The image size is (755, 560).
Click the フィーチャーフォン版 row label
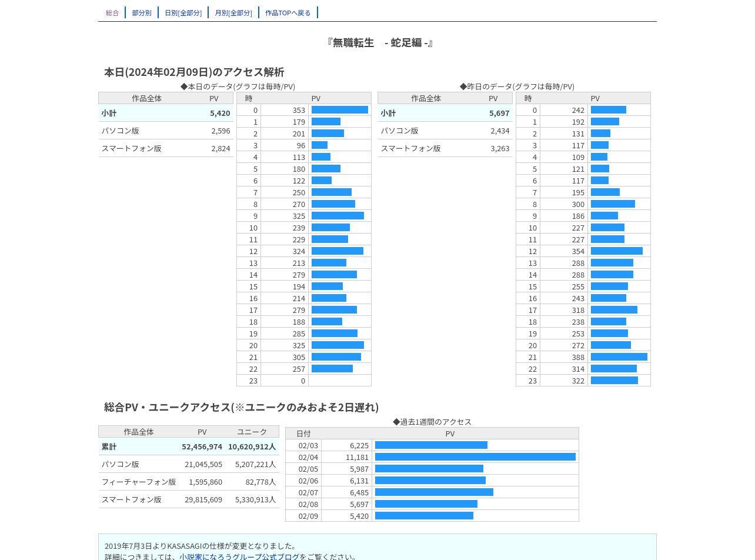pyautogui.click(x=139, y=482)
